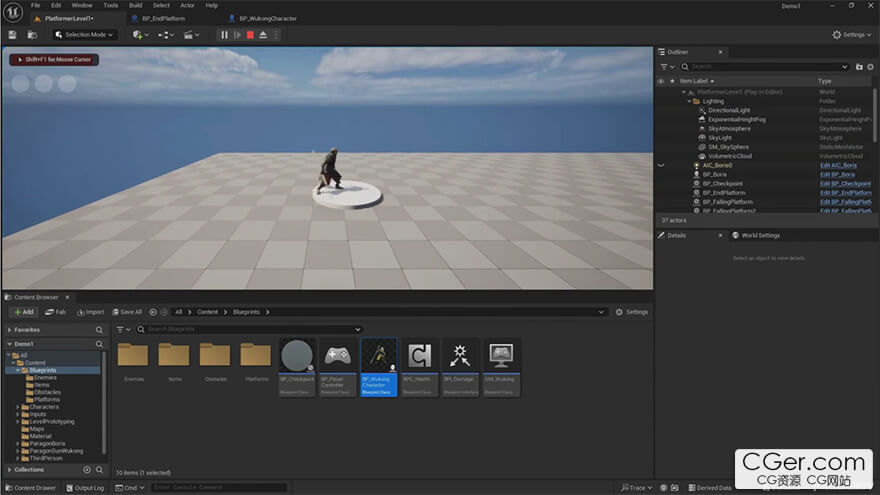Open the Actor menu
The height and width of the screenshot is (495, 880).
coord(187,5)
